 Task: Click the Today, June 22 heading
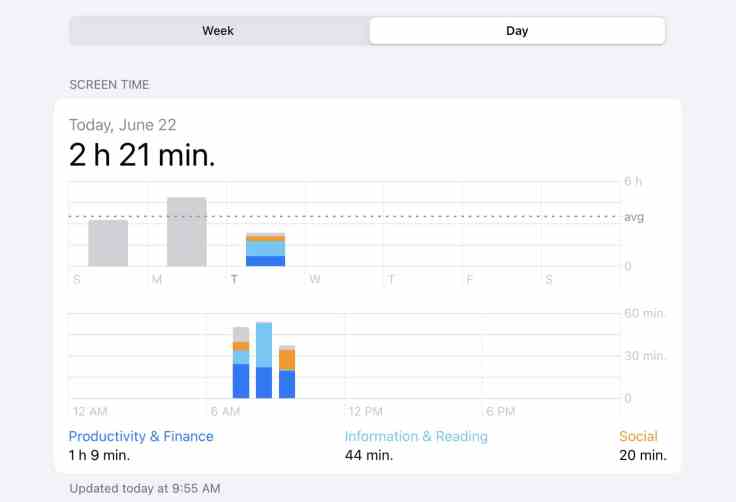pos(123,125)
